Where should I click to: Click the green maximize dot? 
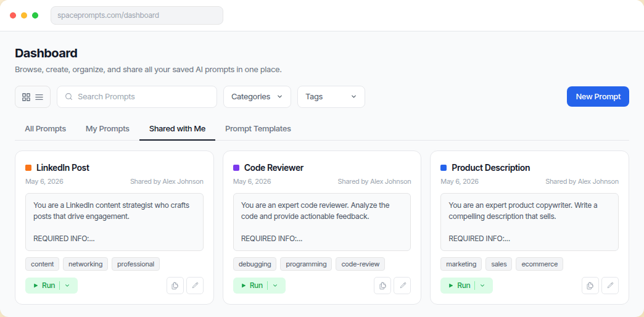coord(35,15)
